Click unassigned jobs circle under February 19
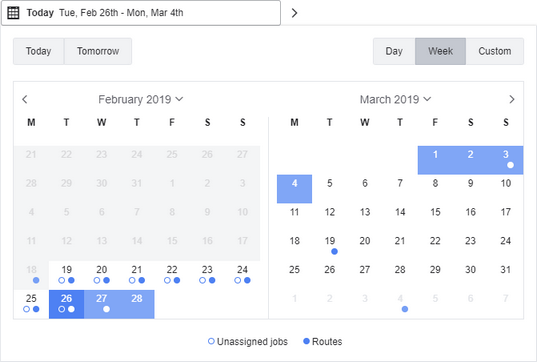The image size is (537, 362). point(62,280)
